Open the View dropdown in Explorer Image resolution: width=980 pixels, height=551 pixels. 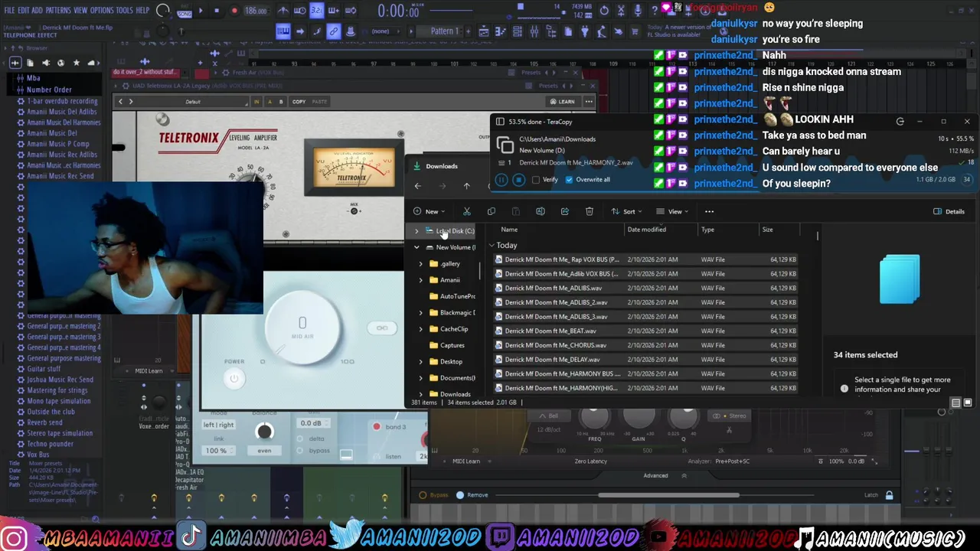coord(672,211)
